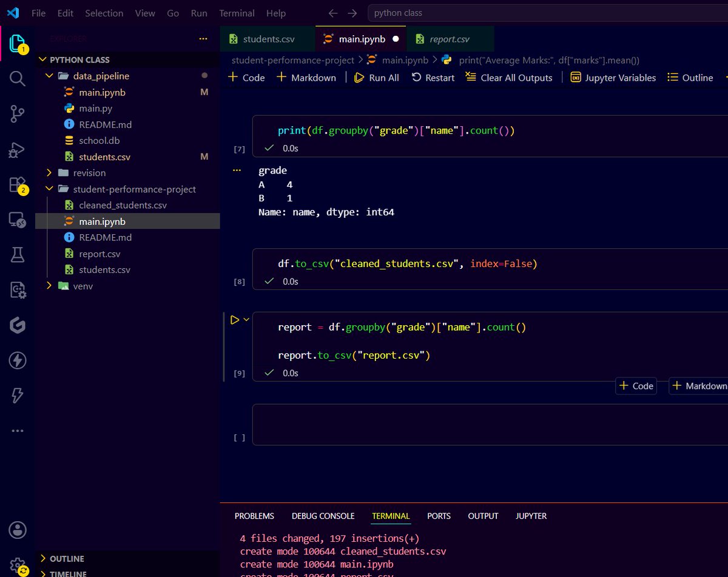This screenshot has height=577, width=728.
Task: Add a Code cell from notebook toolbar
Action: (246, 78)
